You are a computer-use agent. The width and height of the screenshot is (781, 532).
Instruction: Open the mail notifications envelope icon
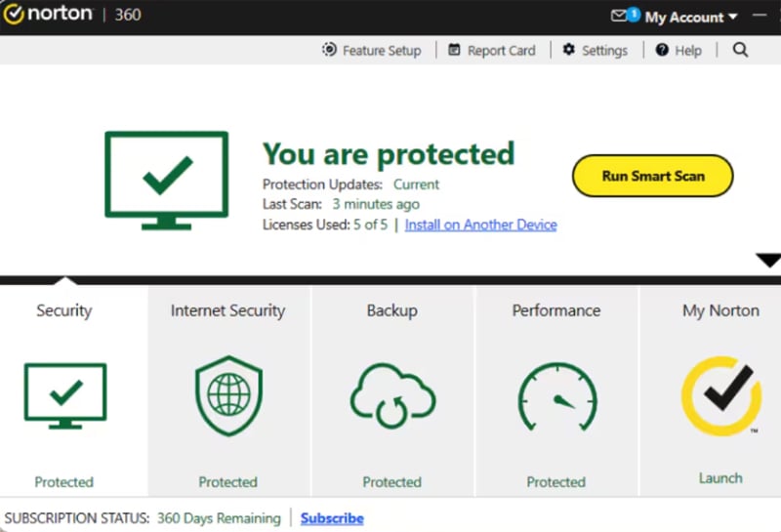620,17
